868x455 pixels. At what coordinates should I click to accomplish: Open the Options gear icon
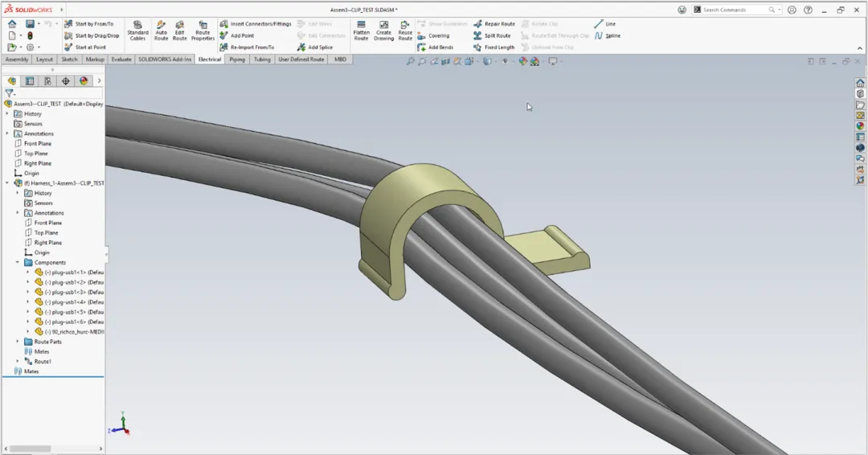(30, 47)
